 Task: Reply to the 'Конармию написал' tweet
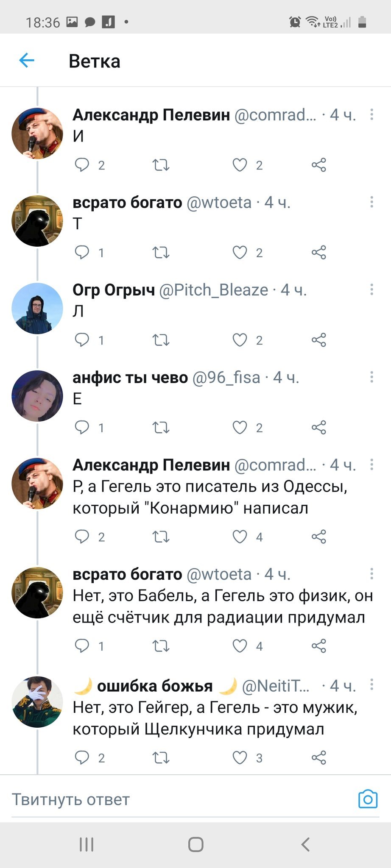(82, 537)
